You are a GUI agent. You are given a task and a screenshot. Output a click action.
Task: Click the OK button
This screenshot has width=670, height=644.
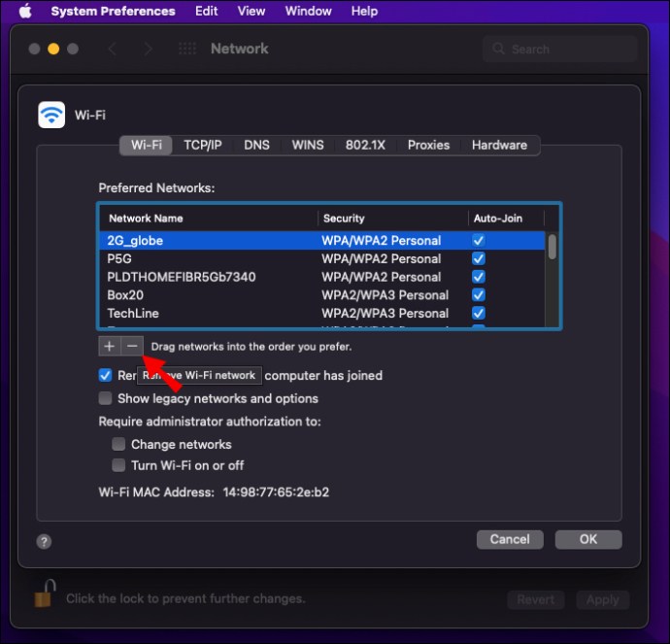tap(588, 539)
